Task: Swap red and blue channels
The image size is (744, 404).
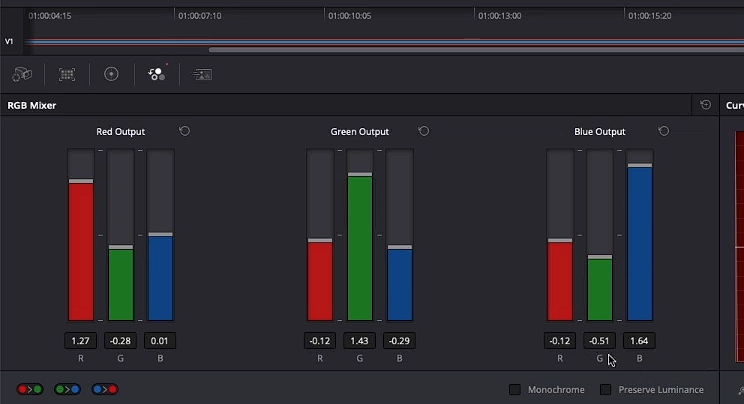Action: (105, 389)
